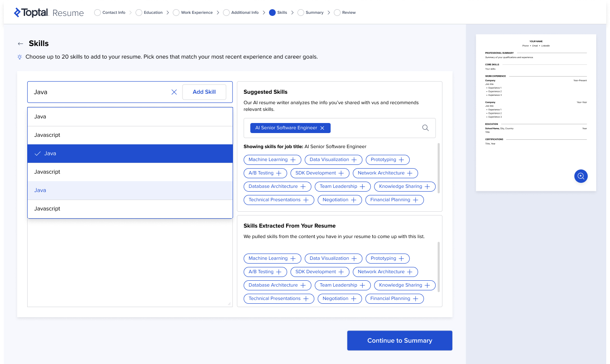
Task: Click the Add Skill button
Action: pyautogui.click(x=204, y=92)
